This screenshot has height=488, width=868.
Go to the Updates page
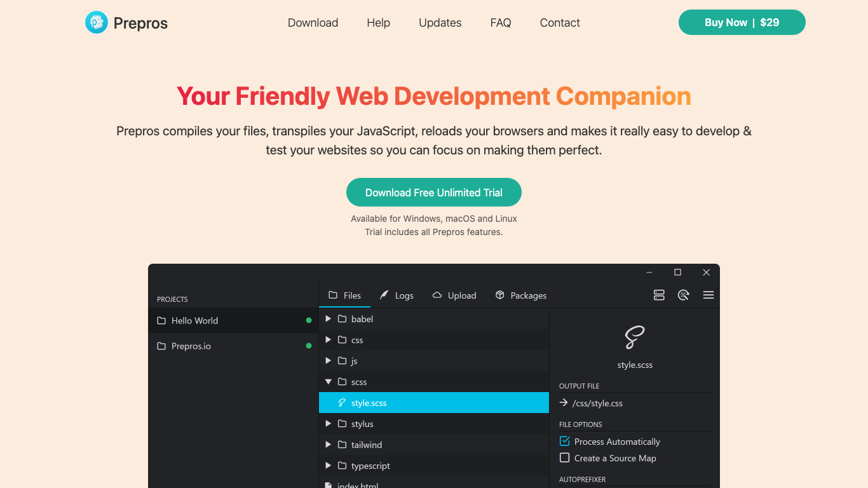coord(440,23)
